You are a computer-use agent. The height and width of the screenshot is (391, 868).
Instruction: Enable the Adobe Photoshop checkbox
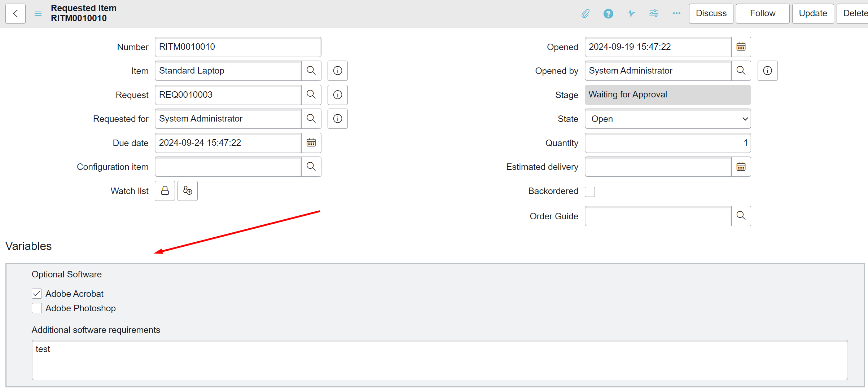[x=37, y=308]
